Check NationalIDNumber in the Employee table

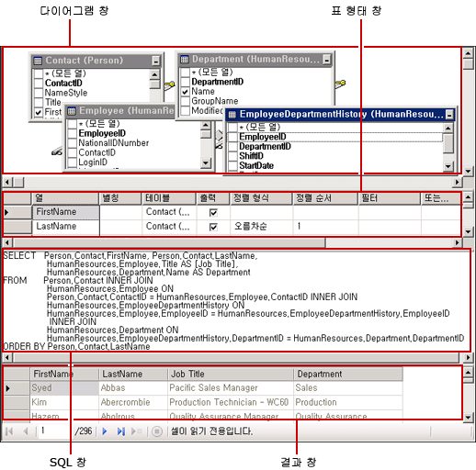[x=72, y=143]
